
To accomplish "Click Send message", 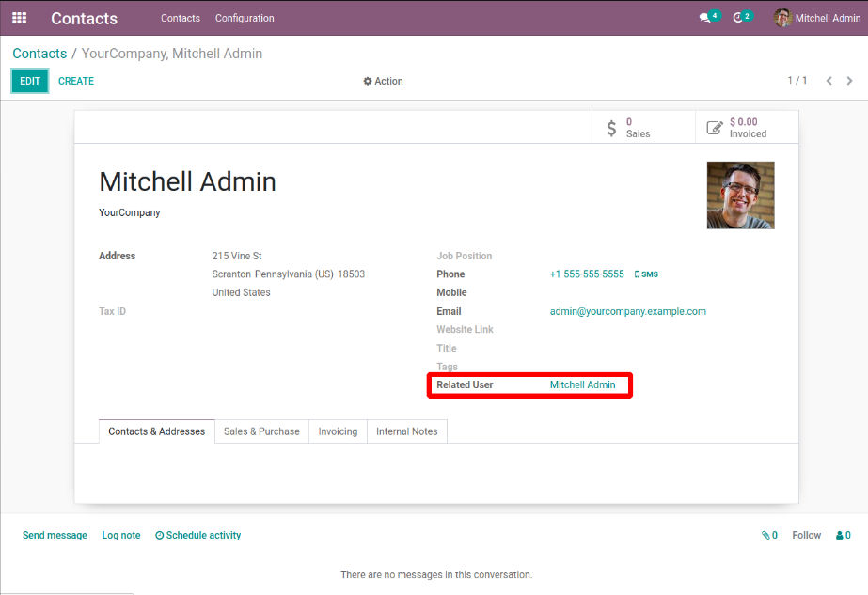I will coord(55,535).
